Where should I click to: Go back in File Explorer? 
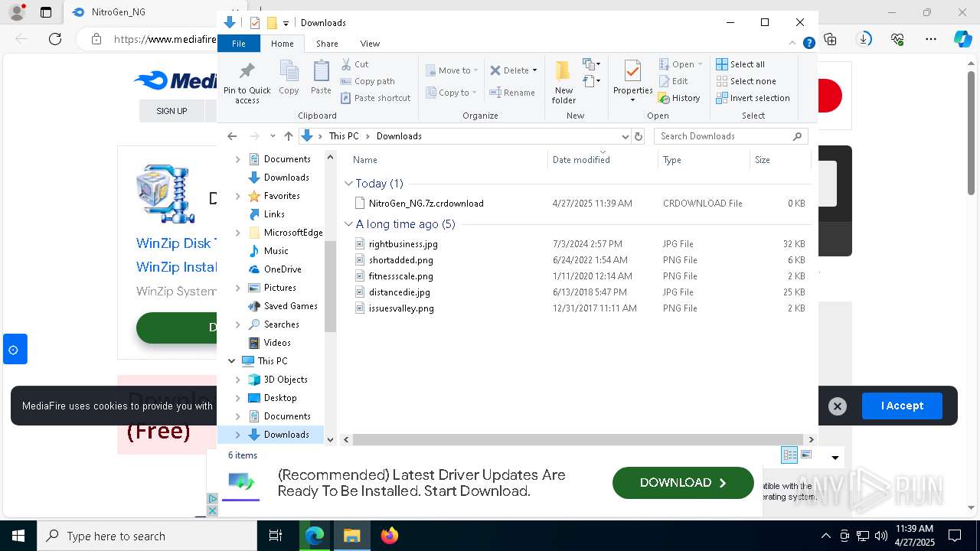click(x=232, y=136)
